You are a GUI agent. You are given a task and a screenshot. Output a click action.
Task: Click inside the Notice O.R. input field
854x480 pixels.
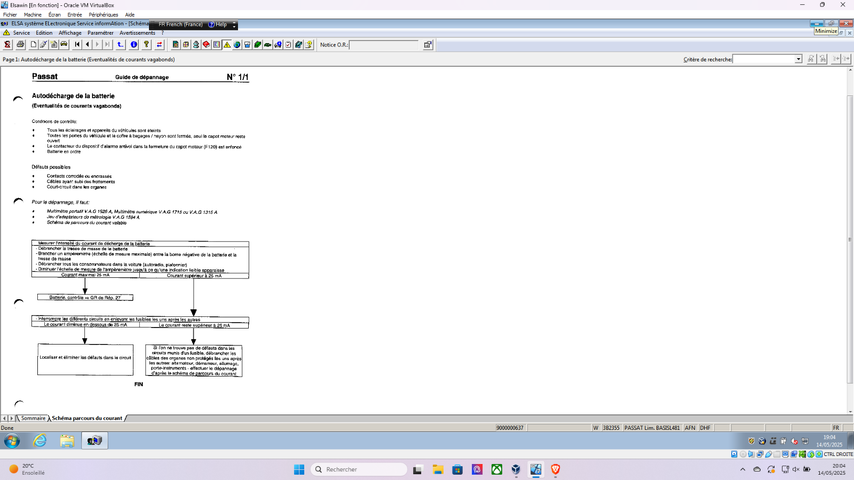(x=386, y=45)
